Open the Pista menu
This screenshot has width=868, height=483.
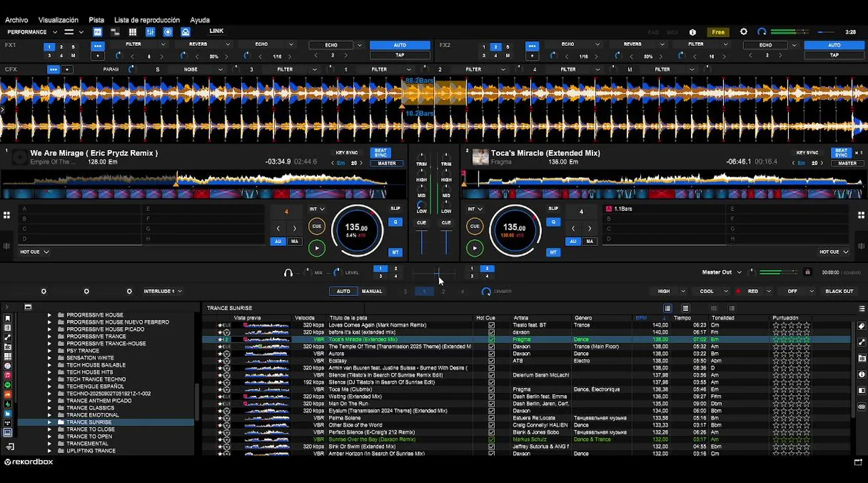(x=97, y=20)
